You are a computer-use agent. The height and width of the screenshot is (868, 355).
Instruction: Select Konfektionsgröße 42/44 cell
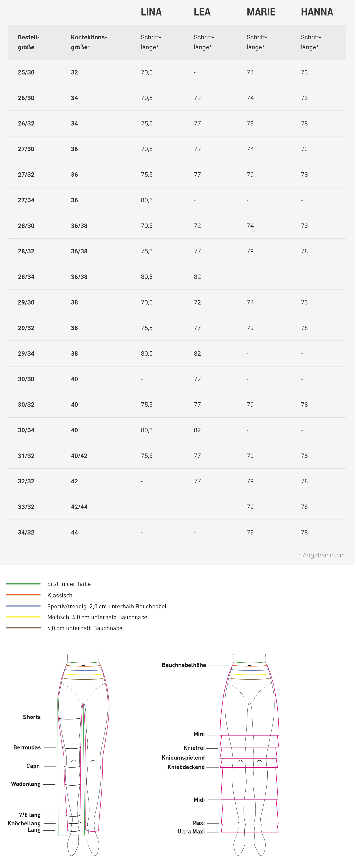click(x=79, y=507)
